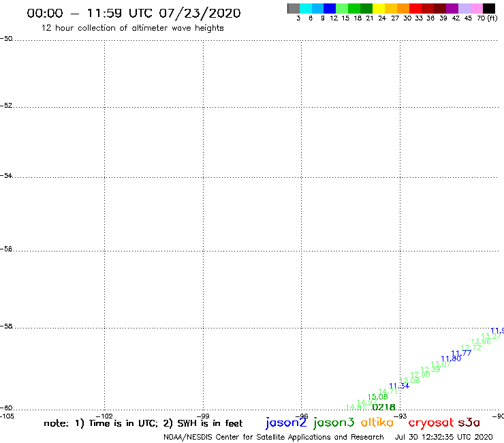Click the bright red legend color block
This screenshot has height=443, width=504.
(x=415, y=8)
